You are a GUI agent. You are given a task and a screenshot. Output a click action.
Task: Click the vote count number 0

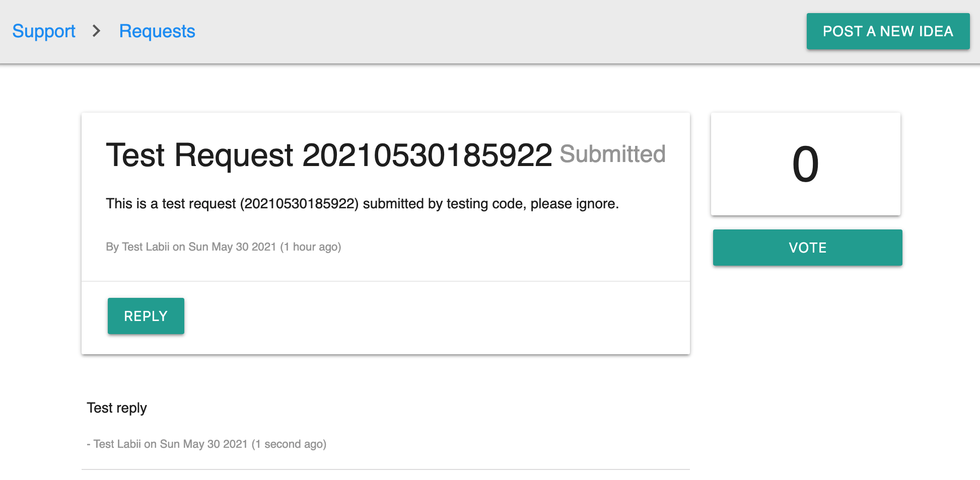coord(805,164)
